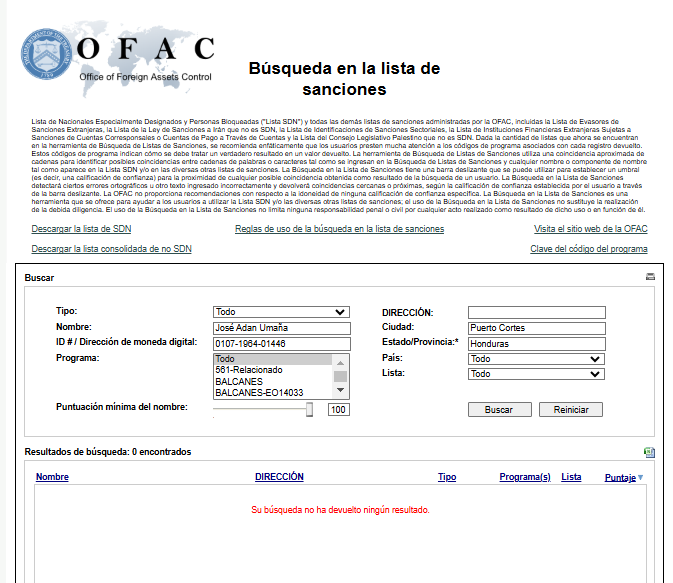The image size is (673, 583).
Task: Open the Descargar la lista de SDN link
Action: point(81,229)
